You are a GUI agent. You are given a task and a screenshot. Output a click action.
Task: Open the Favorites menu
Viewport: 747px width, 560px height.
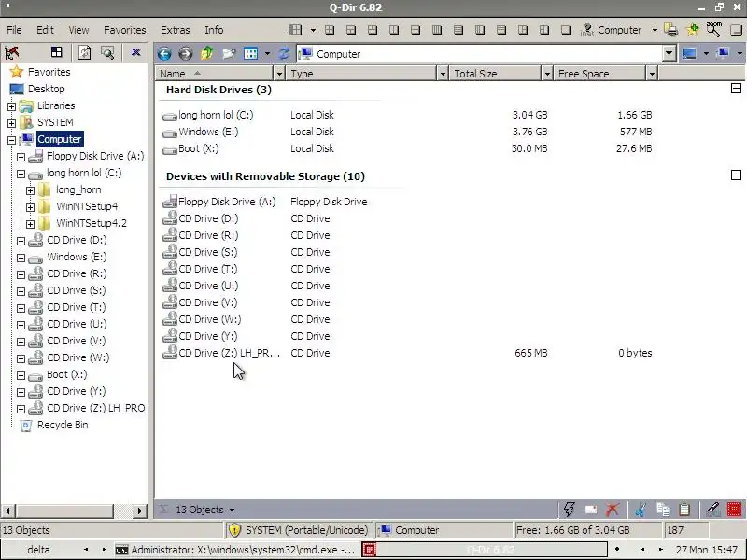click(125, 30)
